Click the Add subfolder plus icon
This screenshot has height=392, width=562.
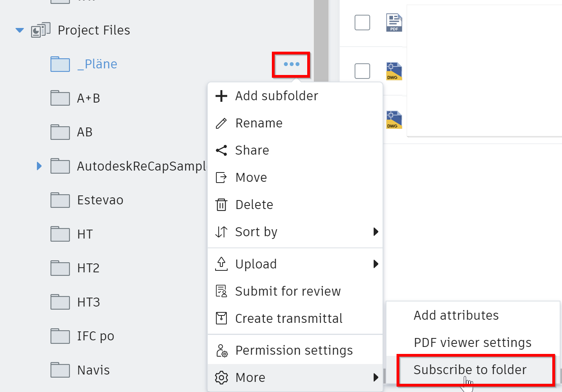click(221, 96)
